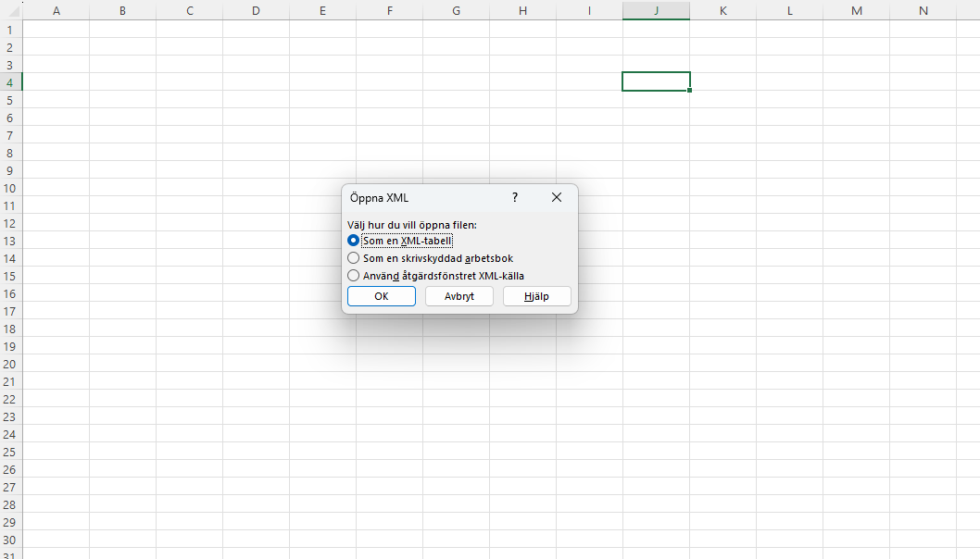Open Hjälp from the dialog
Viewport: 980px width, 559px height.
[536, 296]
